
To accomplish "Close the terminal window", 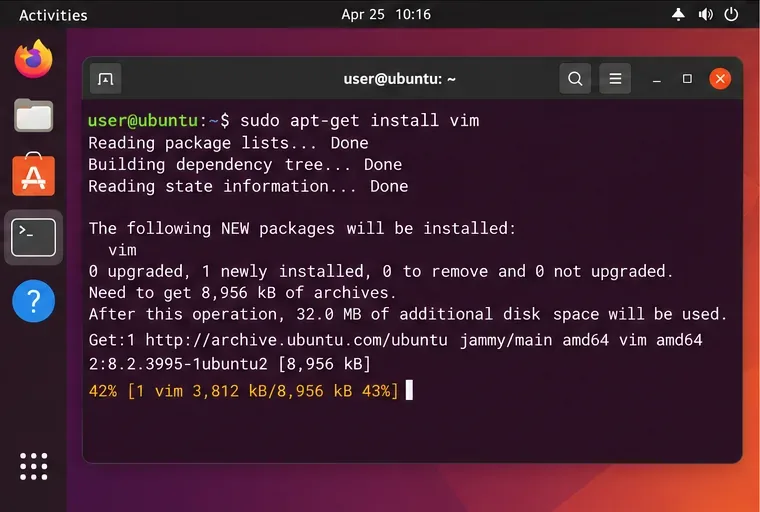I will pyautogui.click(x=720, y=79).
